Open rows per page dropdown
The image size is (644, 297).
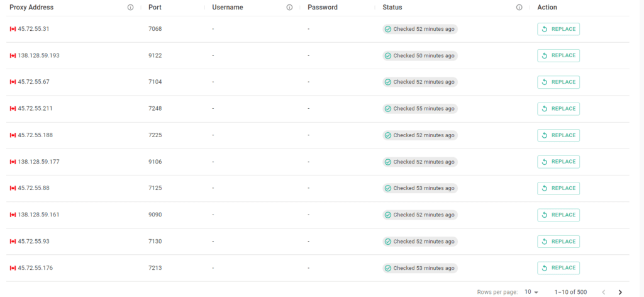(x=531, y=292)
